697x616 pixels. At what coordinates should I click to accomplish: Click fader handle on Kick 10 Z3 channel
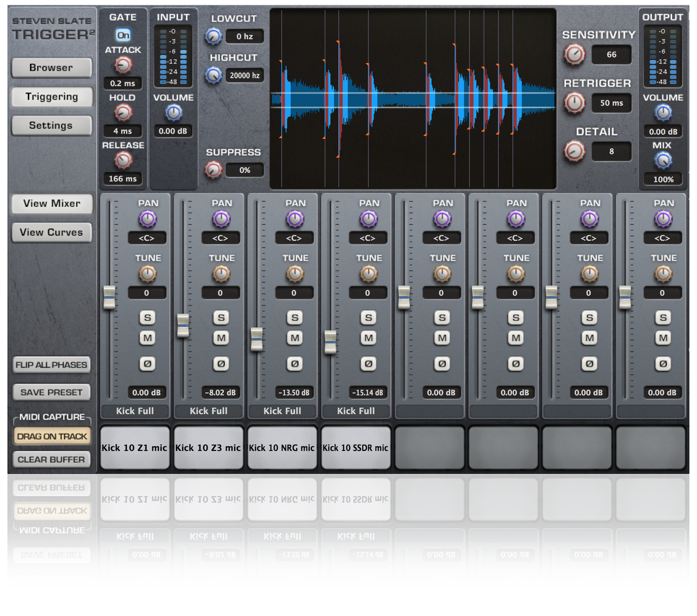coord(183,325)
